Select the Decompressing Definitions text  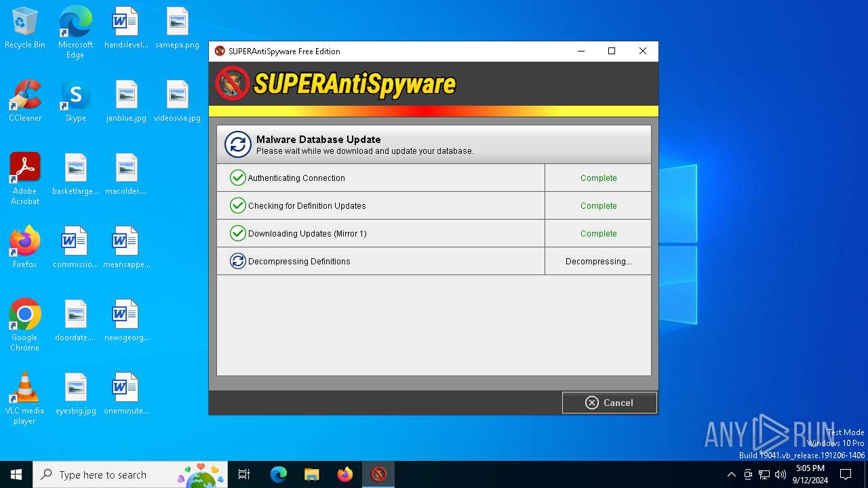299,262
